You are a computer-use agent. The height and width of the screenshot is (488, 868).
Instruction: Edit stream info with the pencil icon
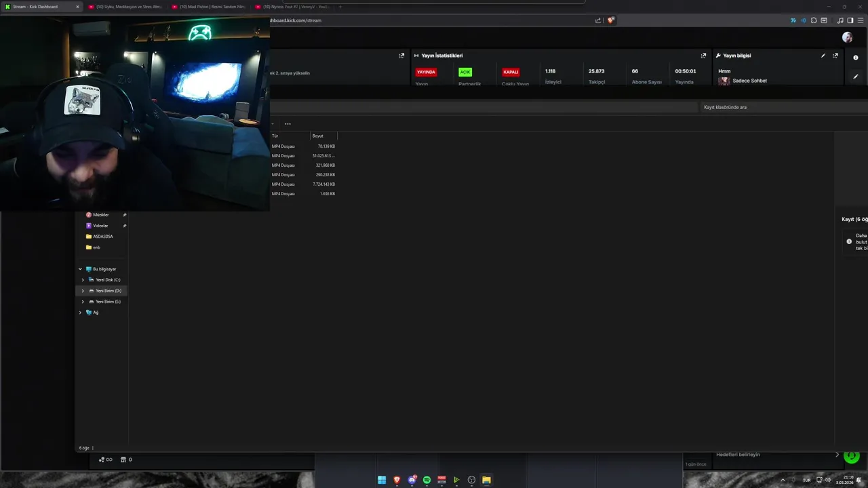coord(823,56)
